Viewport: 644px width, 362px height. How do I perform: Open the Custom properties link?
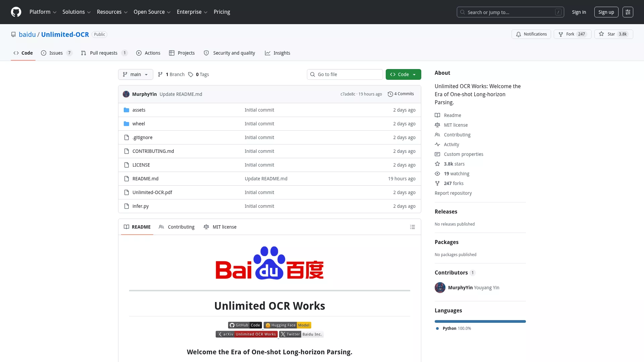click(464, 154)
